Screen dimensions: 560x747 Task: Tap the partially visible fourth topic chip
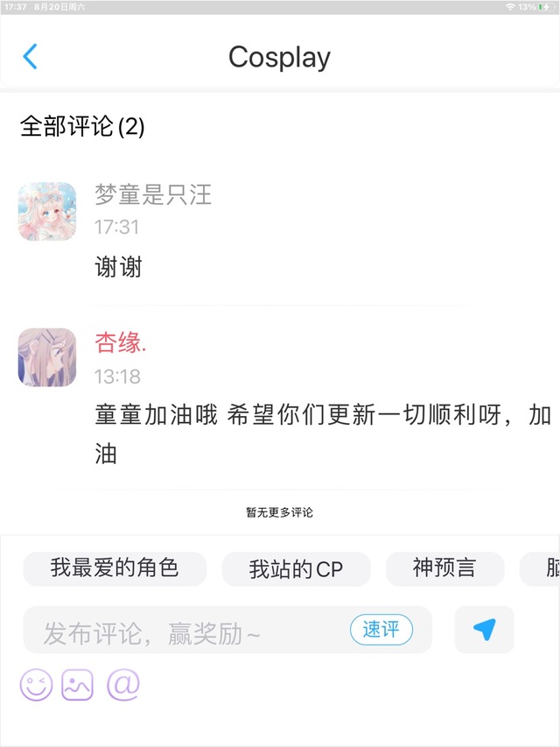[540, 568]
